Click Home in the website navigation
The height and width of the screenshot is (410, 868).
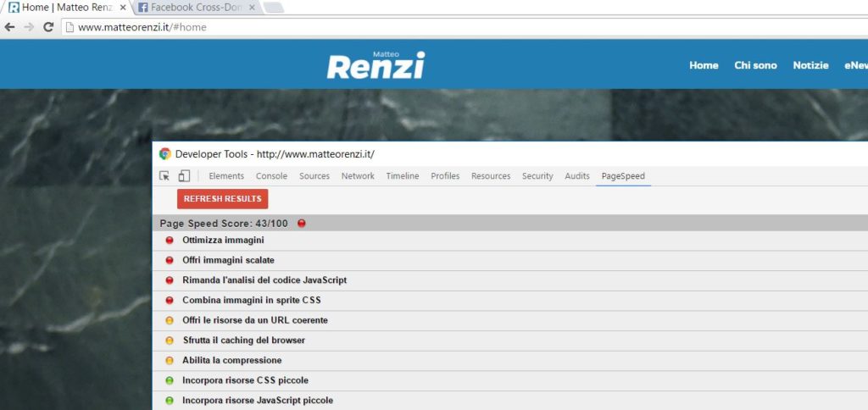[704, 65]
